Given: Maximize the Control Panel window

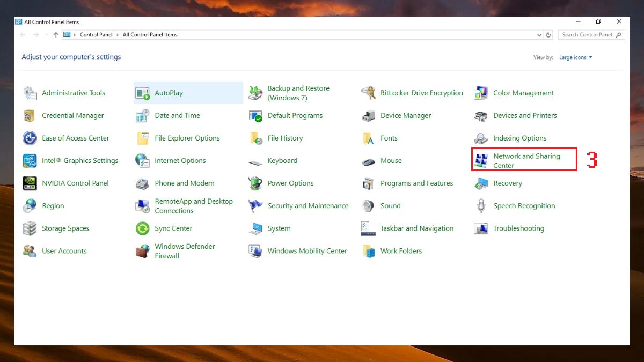Looking at the screenshot, I should [598, 21].
